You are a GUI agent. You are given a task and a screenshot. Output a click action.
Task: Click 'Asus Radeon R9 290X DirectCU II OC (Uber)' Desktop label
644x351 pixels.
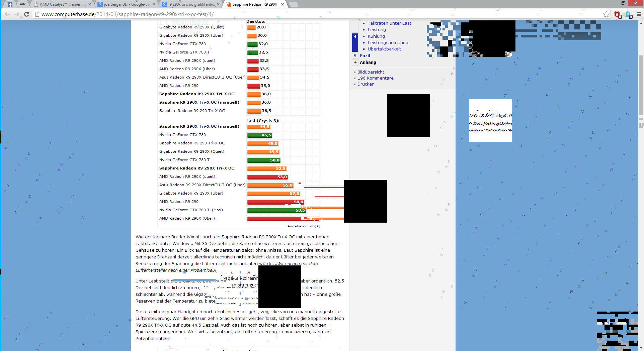pos(202,77)
